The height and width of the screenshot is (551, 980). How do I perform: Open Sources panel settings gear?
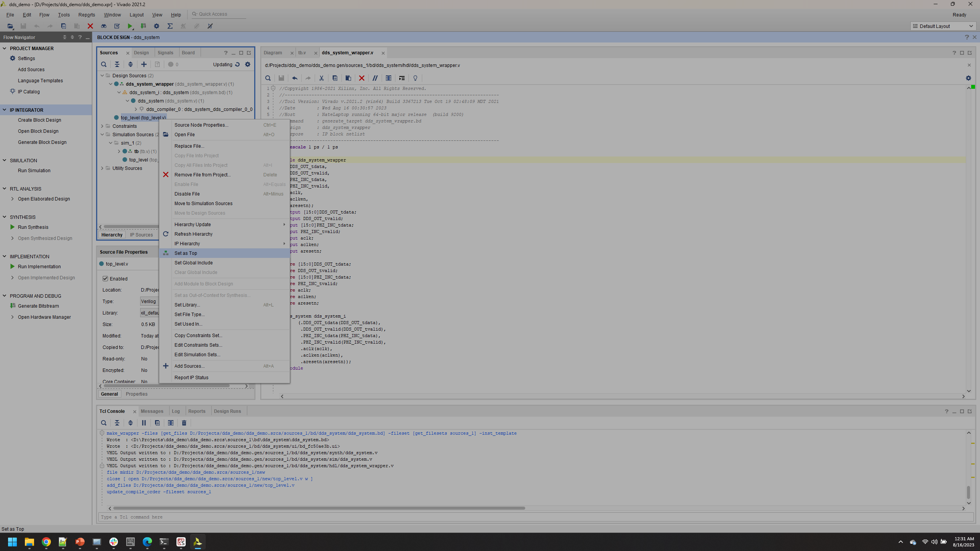pyautogui.click(x=248, y=64)
